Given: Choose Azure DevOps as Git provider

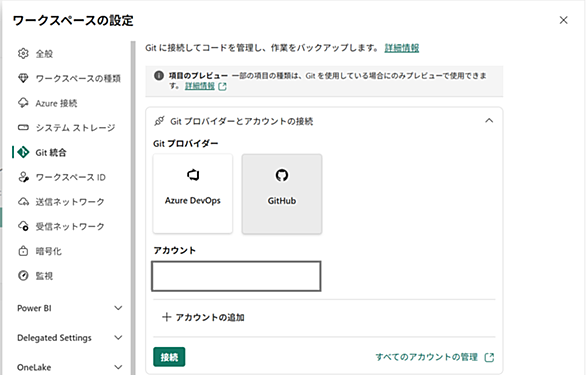Looking at the screenshot, I should point(192,194).
